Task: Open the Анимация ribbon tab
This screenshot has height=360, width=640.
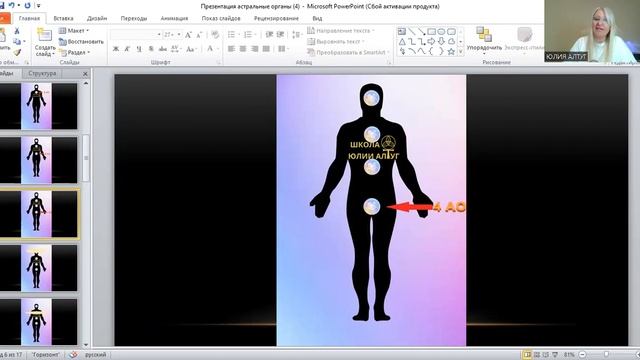Action: [174, 18]
